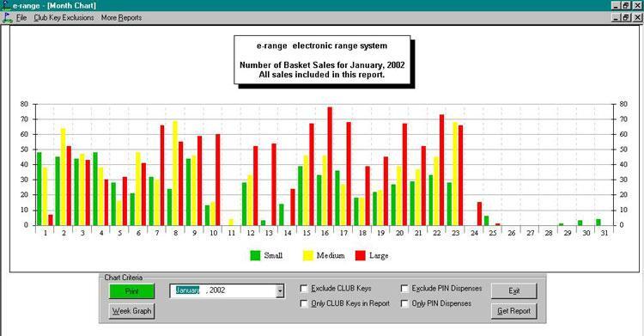644x336 pixels.
Task: Click the Exit button
Action: tap(513, 290)
